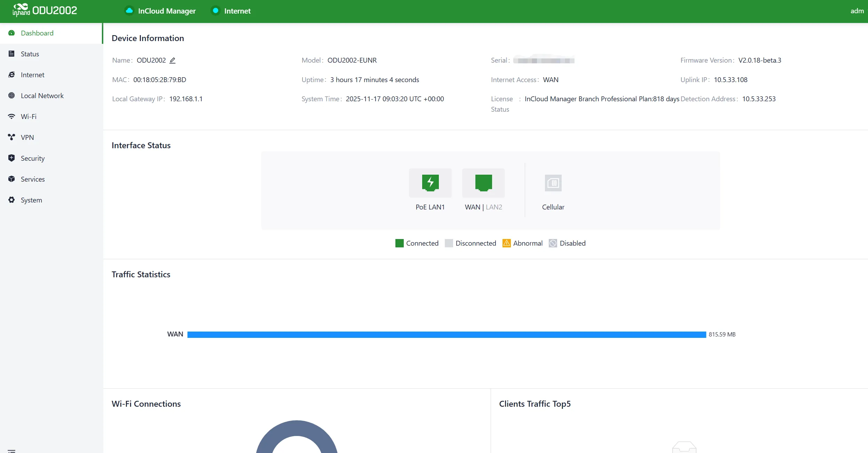Open the System menu item
Viewport: 868px width, 453px height.
click(x=51, y=200)
